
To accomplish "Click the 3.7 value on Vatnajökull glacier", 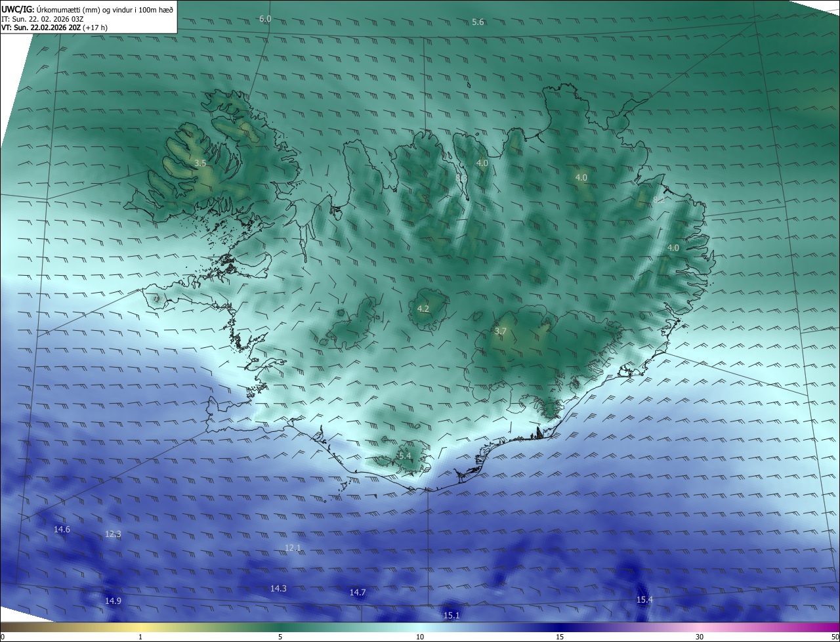I will click(500, 332).
